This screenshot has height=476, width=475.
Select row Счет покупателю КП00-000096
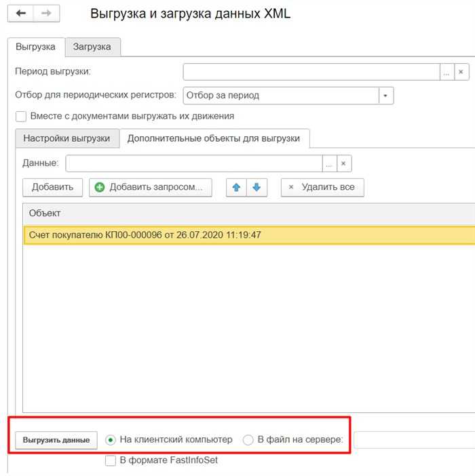coord(249,235)
